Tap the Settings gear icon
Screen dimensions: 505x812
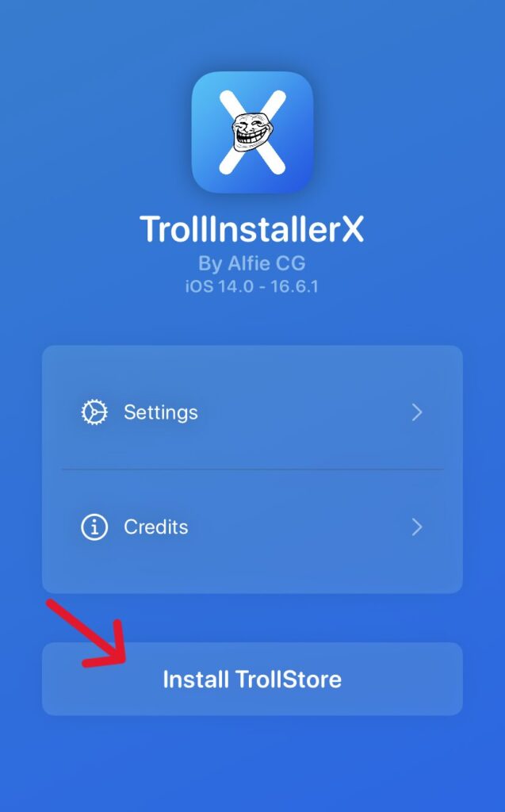point(94,412)
